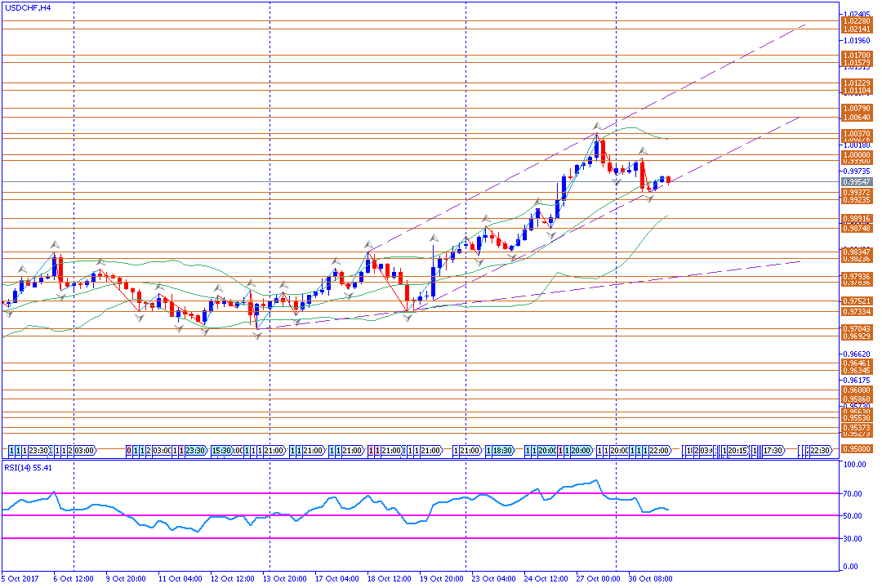The height and width of the screenshot is (588, 882).
Task: Click the 0.97936 price level label
Action: coord(857,276)
